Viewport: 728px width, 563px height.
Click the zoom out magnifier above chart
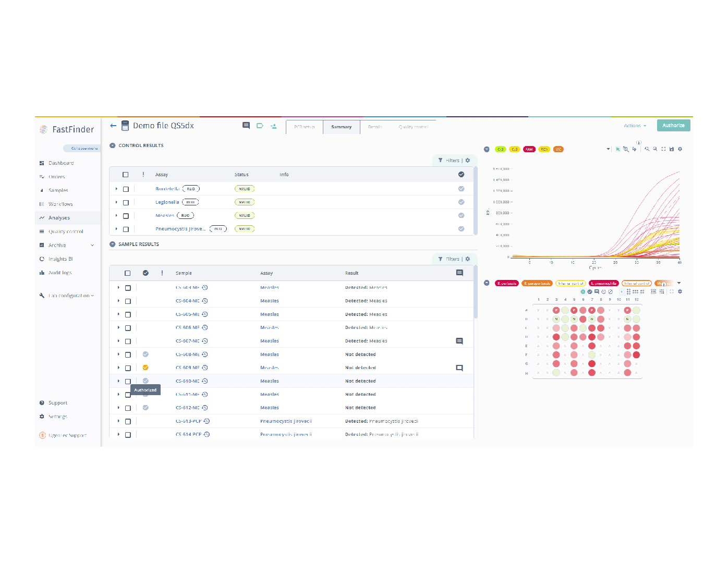click(x=655, y=149)
